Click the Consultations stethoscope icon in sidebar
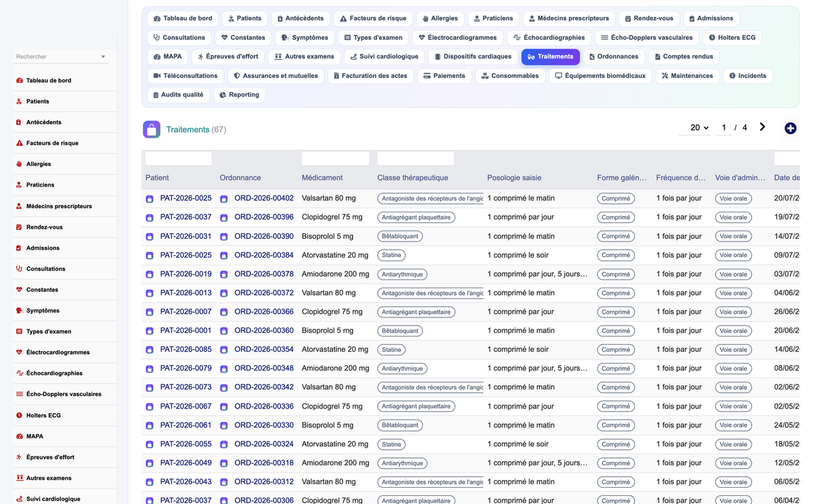 coord(19,269)
